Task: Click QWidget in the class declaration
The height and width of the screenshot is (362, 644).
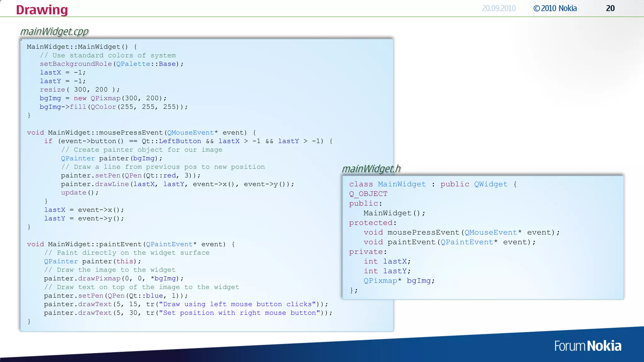Action: [x=491, y=184]
